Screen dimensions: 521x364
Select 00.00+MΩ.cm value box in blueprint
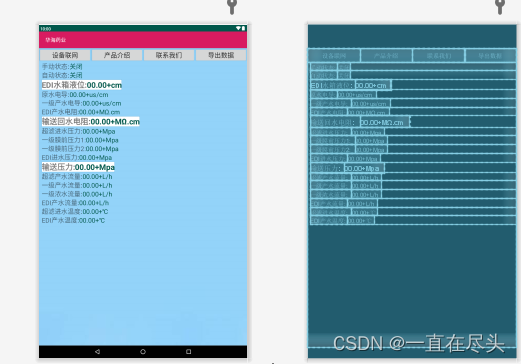pyautogui.click(x=385, y=122)
